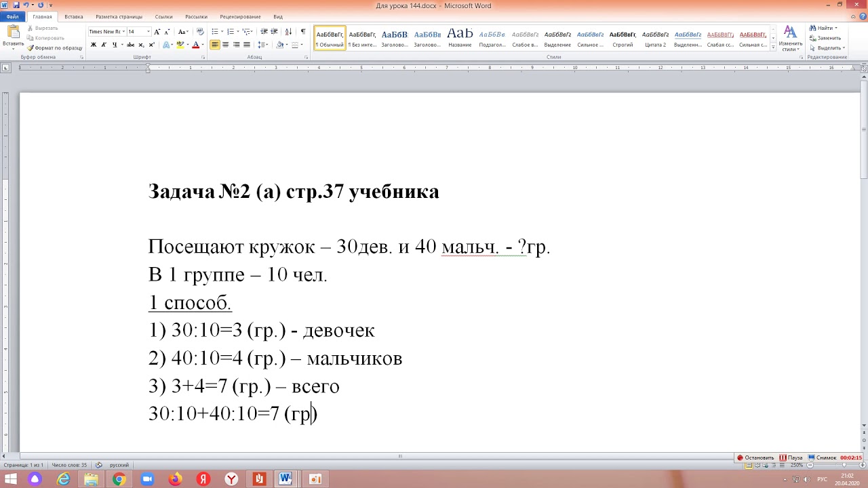Toggle Show paragraph marks (¶)
Screen dimensions: 868x488
point(302,32)
